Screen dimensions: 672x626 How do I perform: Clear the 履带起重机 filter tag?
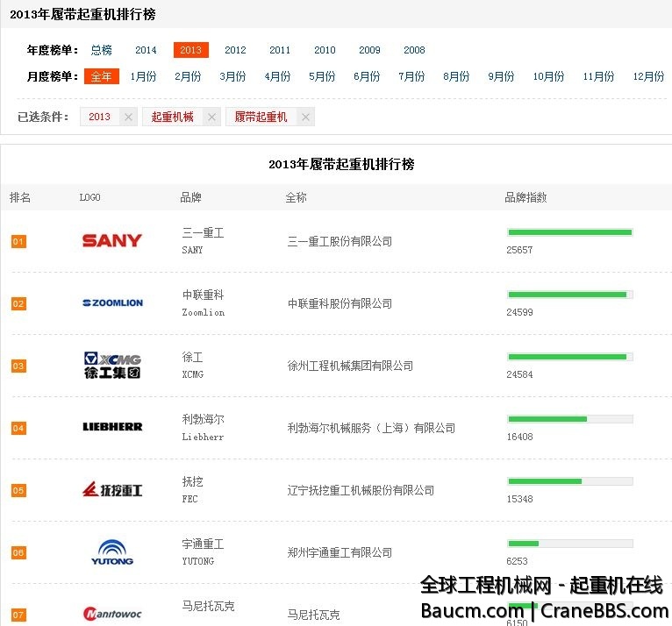coord(305,117)
